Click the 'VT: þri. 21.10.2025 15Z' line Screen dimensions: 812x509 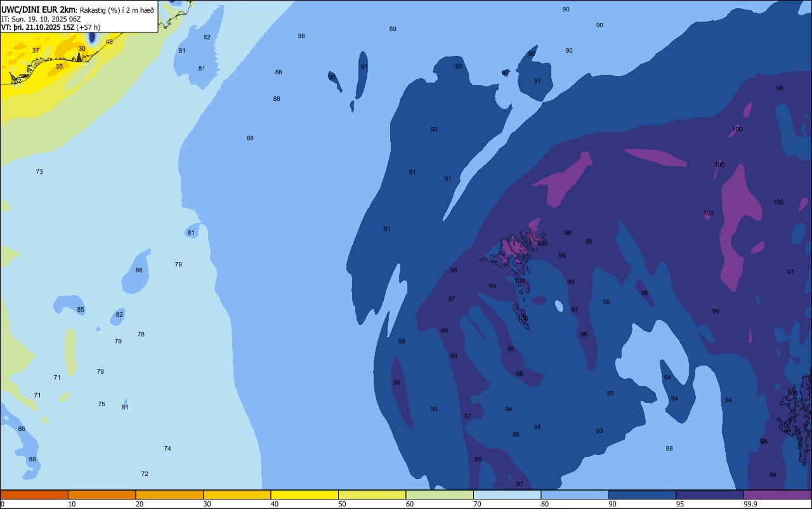[37, 27]
